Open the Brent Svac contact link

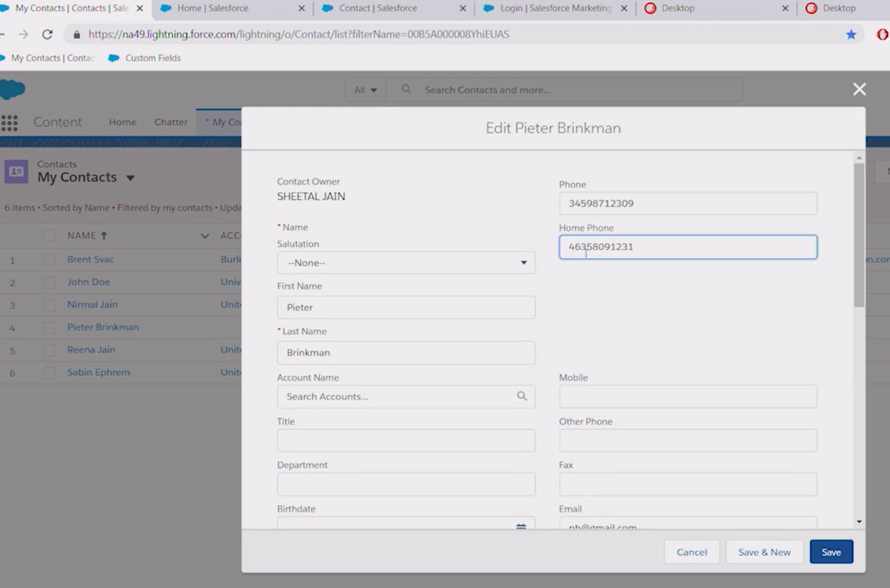click(x=90, y=260)
